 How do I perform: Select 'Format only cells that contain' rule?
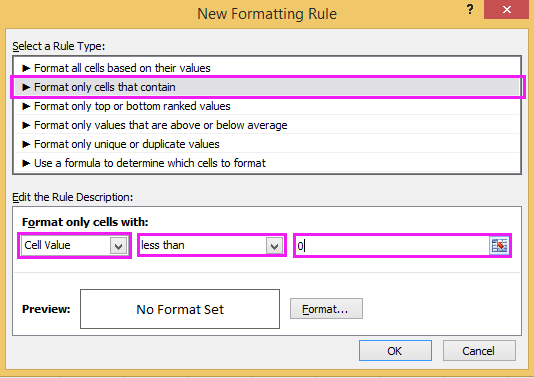267,87
